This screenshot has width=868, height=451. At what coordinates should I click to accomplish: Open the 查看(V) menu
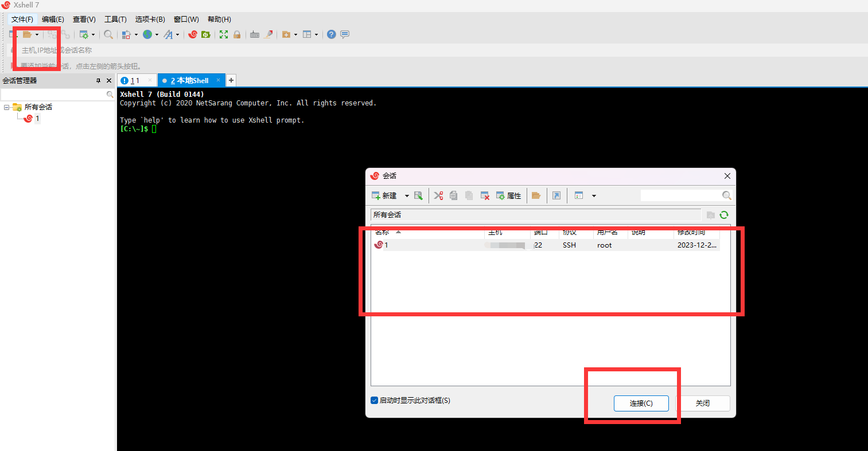pyautogui.click(x=84, y=19)
